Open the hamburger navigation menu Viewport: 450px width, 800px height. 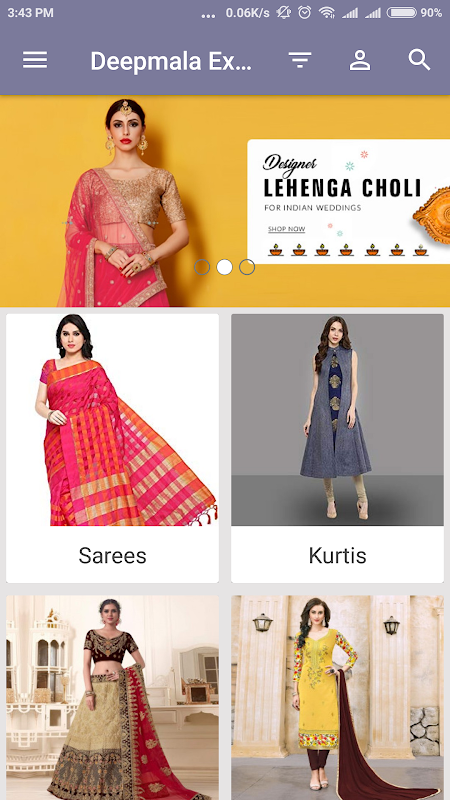click(x=35, y=60)
